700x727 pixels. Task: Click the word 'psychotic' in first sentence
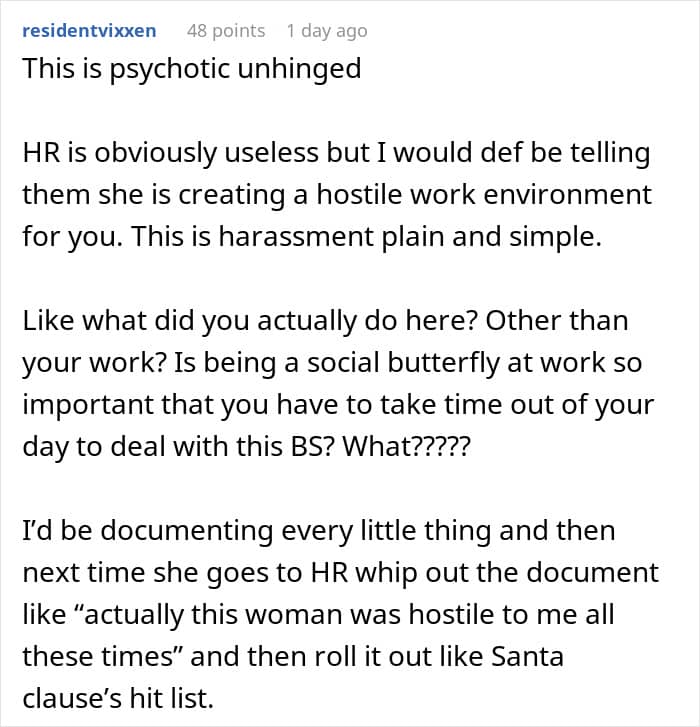point(170,70)
